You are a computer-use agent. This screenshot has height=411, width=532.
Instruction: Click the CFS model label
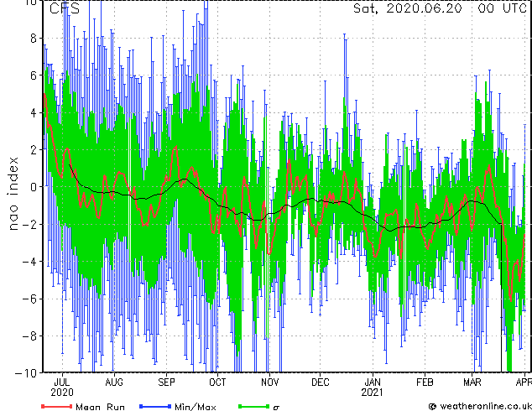click(65, 8)
